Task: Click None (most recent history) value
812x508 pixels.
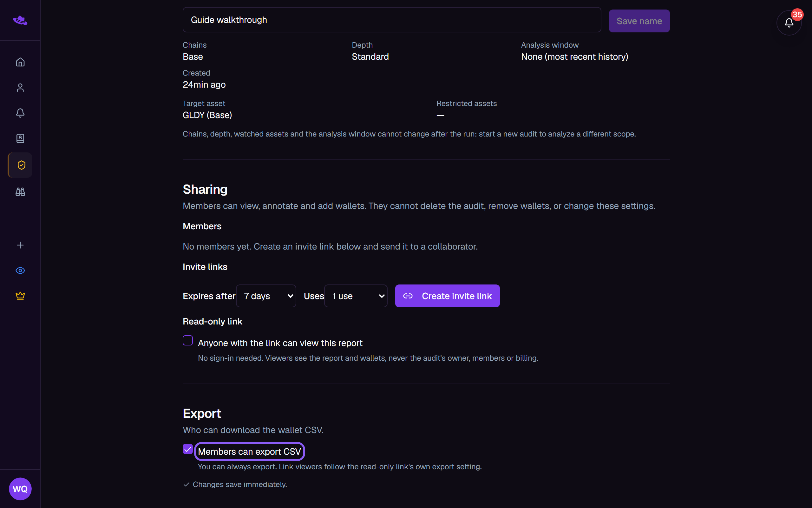Action: click(574, 57)
